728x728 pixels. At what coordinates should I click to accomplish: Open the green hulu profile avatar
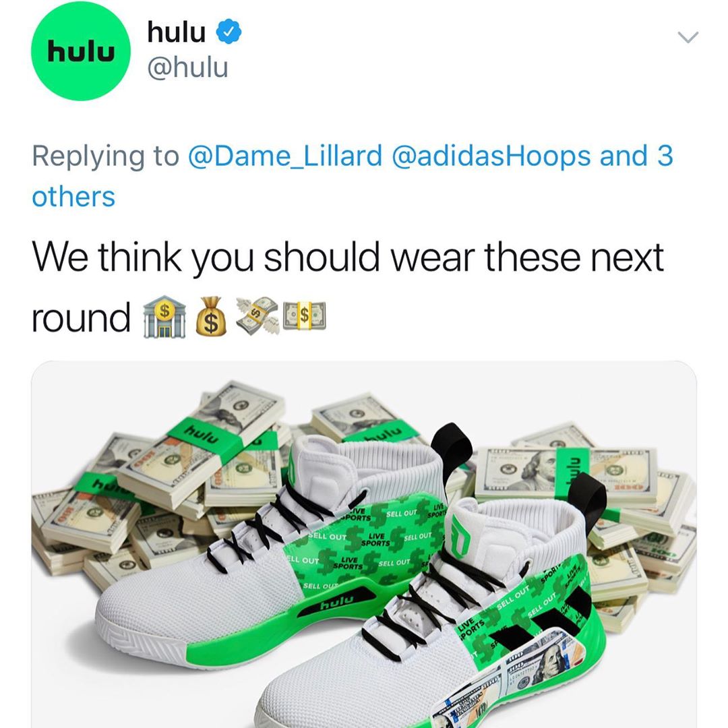[x=81, y=51]
